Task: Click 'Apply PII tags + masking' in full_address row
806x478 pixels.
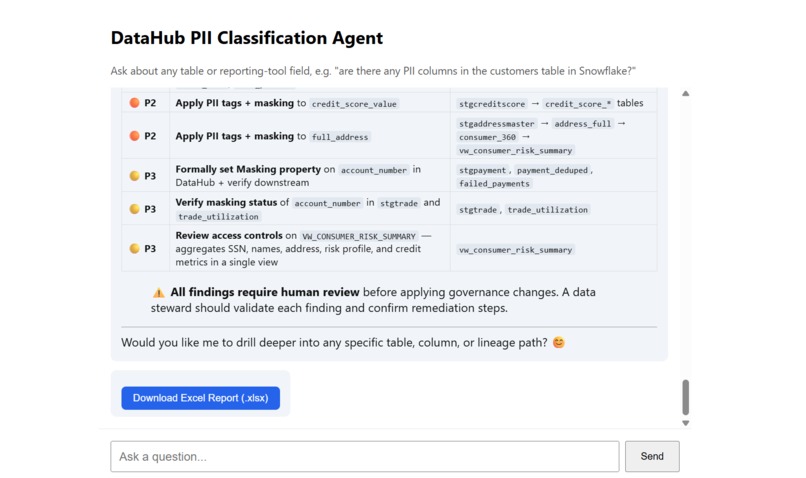Action: [234, 136]
